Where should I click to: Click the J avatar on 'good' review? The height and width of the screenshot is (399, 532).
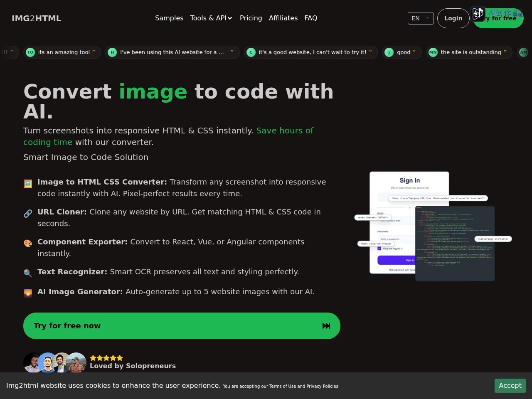point(389,52)
